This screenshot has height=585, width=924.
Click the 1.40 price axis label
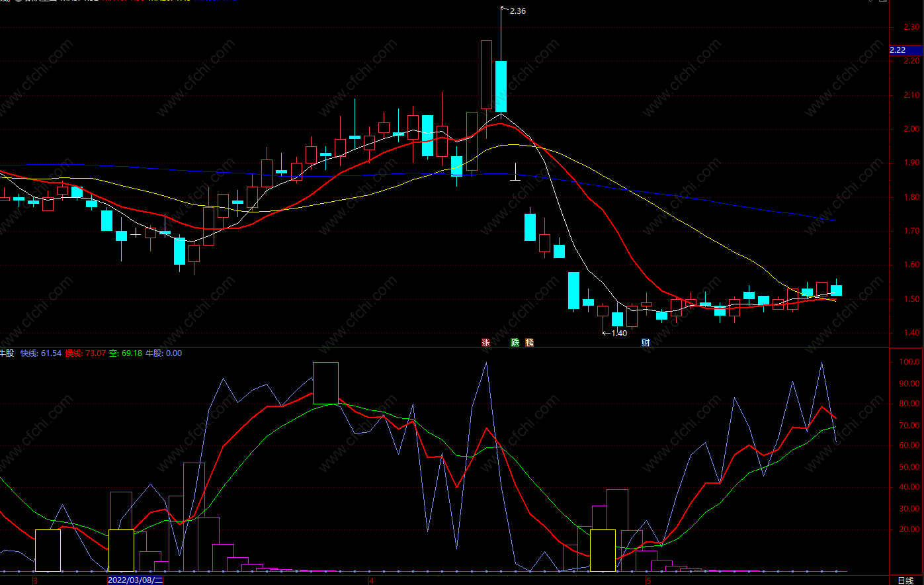(911, 333)
